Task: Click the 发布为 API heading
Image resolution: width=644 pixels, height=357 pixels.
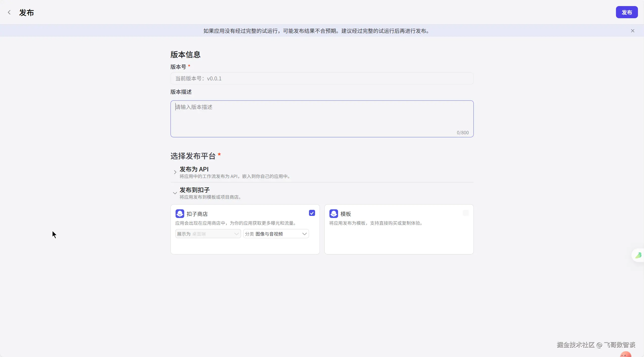Action: click(x=194, y=169)
